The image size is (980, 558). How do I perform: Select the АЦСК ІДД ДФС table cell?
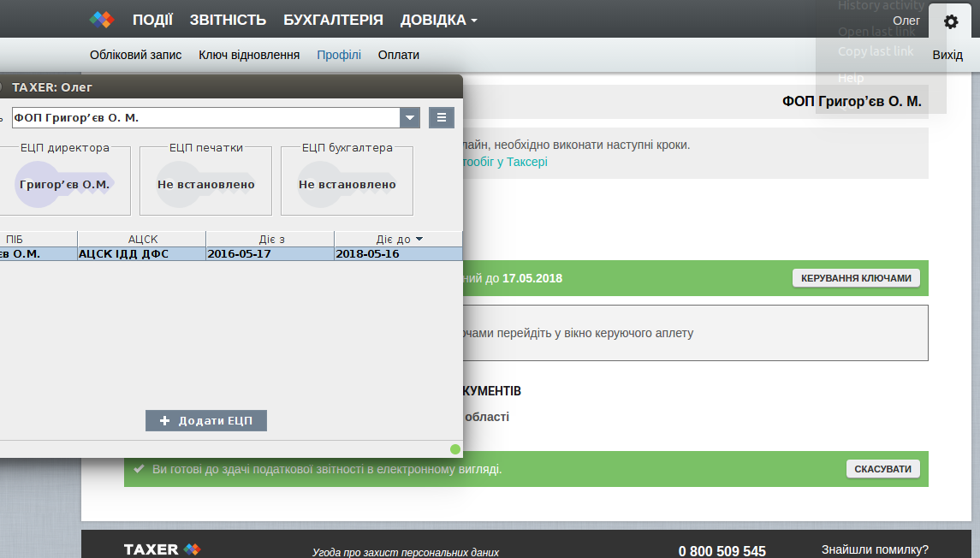142,253
